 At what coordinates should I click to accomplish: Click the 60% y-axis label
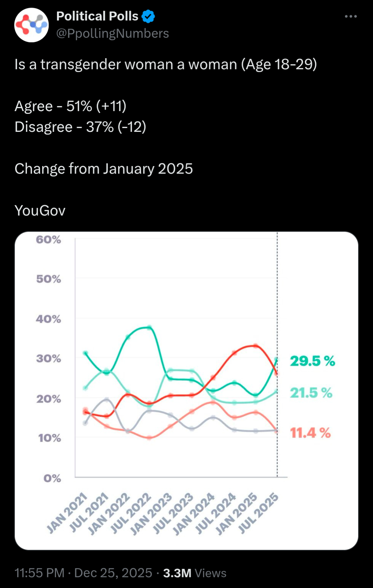point(48,239)
